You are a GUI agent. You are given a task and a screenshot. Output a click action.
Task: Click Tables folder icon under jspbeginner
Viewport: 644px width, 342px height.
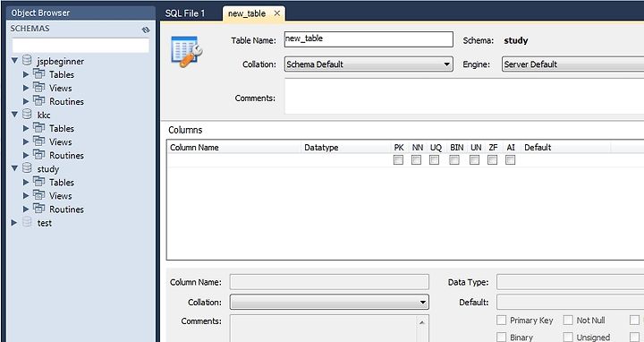[x=39, y=74]
